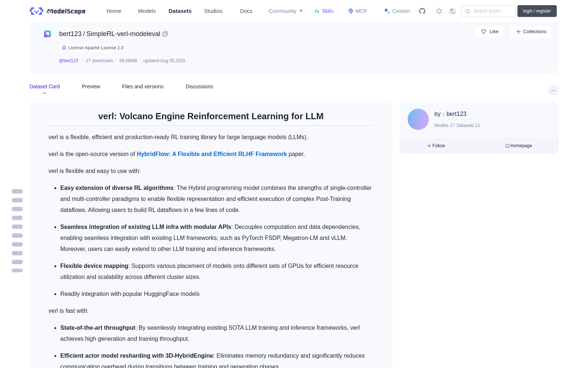Follow the author bert123
This screenshot has width=588, height=368.
[436, 146]
